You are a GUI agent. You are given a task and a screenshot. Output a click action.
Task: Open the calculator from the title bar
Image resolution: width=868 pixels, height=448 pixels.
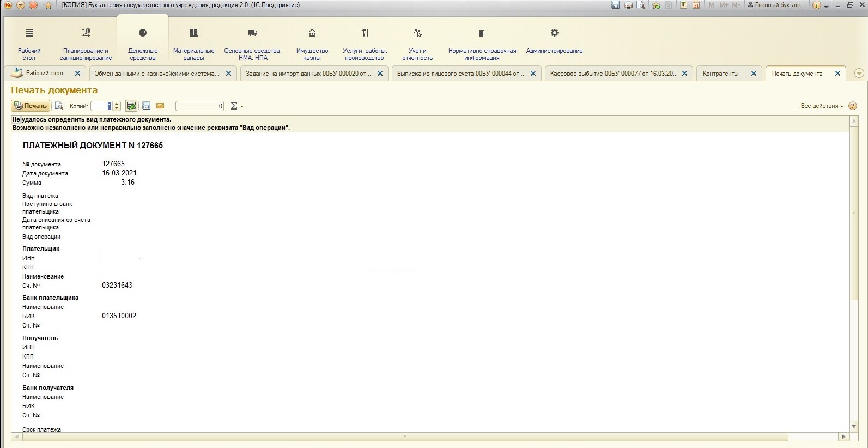683,5
